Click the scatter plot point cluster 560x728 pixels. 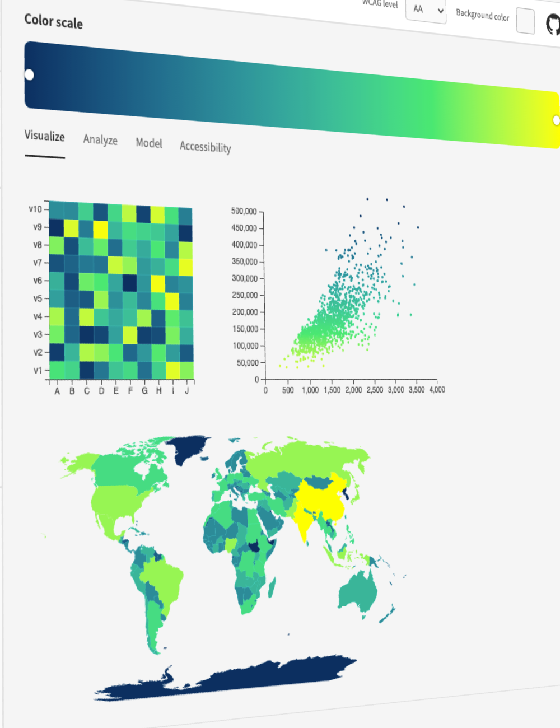336,314
